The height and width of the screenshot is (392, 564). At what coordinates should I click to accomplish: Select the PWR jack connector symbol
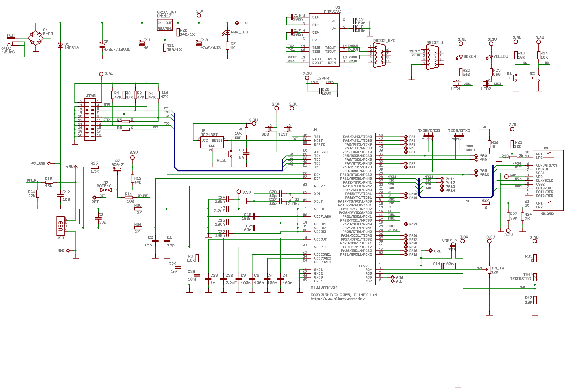point(13,42)
